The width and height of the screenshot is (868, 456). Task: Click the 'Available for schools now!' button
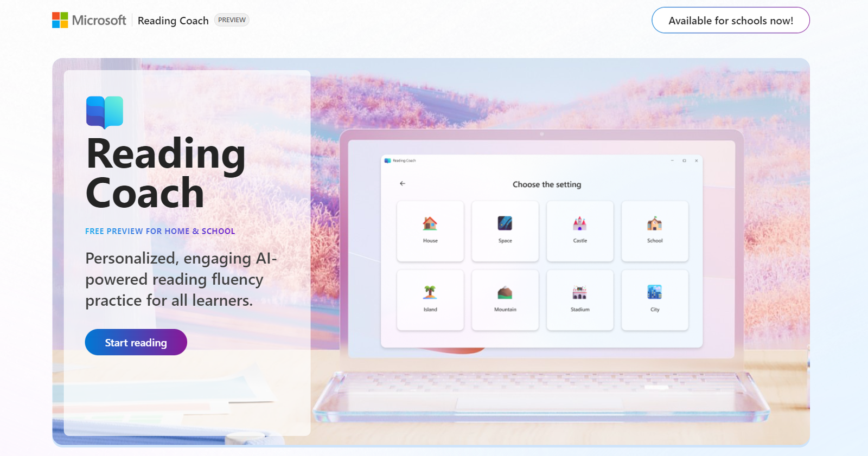pos(730,21)
